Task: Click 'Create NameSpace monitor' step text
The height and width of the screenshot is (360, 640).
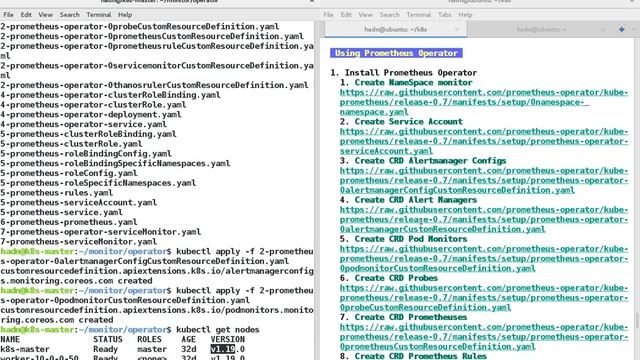Action: pos(413,82)
